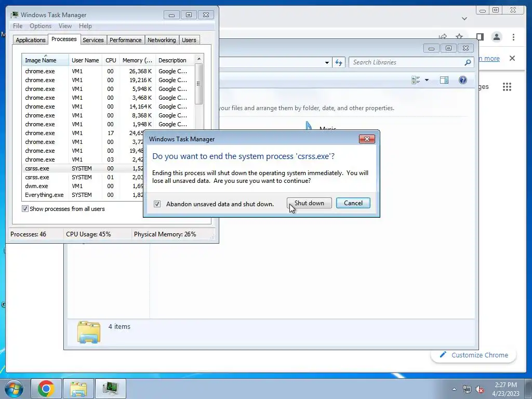Select chrome.exe process using 14,164 K
The height and width of the screenshot is (399, 532).
pos(109,107)
